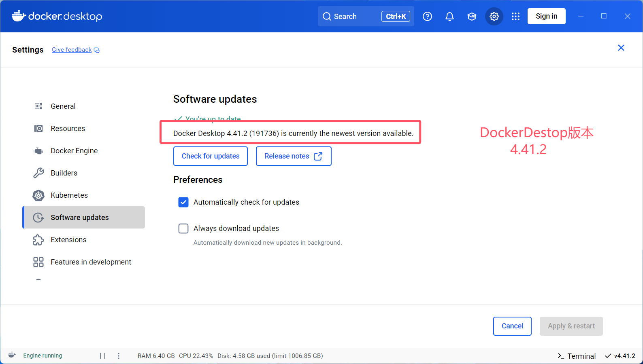Click the Builders wrench icon

[x=38, y=173]
